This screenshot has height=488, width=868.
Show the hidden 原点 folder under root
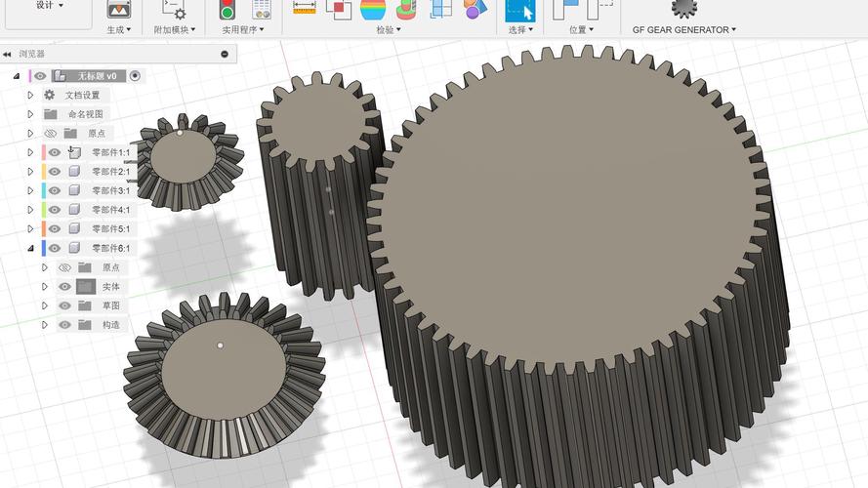pos(52,133)
